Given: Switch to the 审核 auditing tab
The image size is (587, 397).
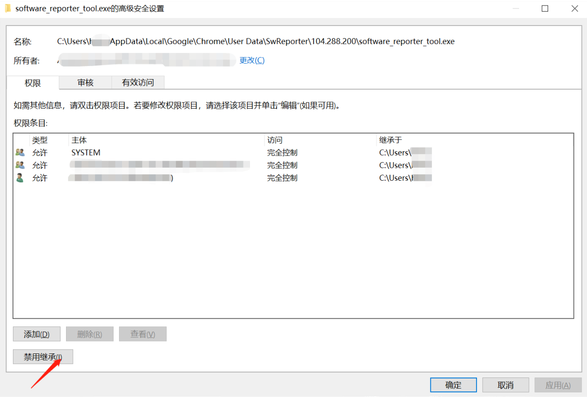Looking at the screenshot, I should (x=85, y=82).
